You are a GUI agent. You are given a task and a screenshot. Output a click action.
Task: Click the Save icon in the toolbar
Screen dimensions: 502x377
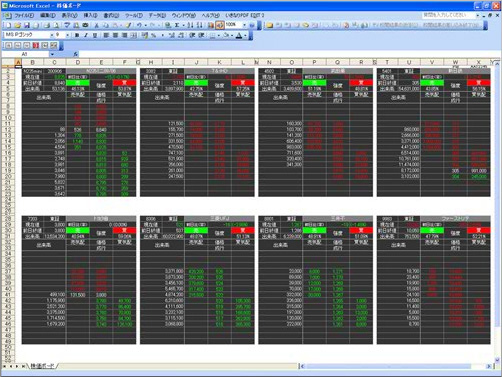tap(27, 25)
